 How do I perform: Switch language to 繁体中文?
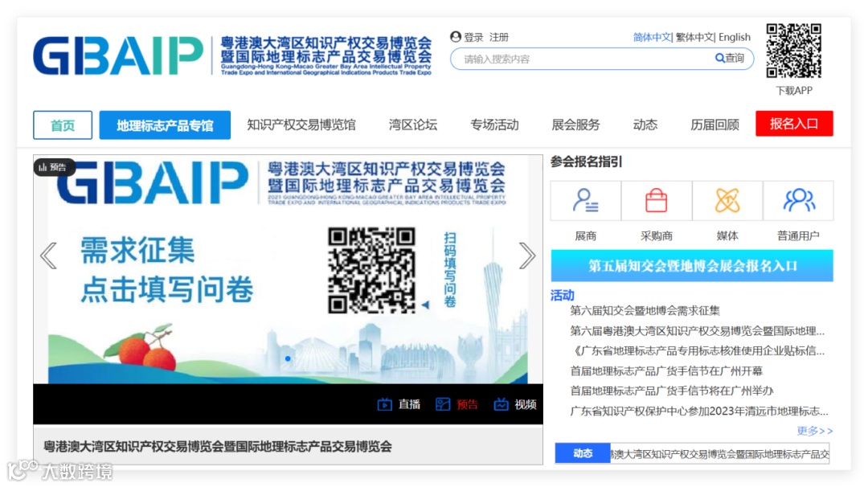coord(694,37)
